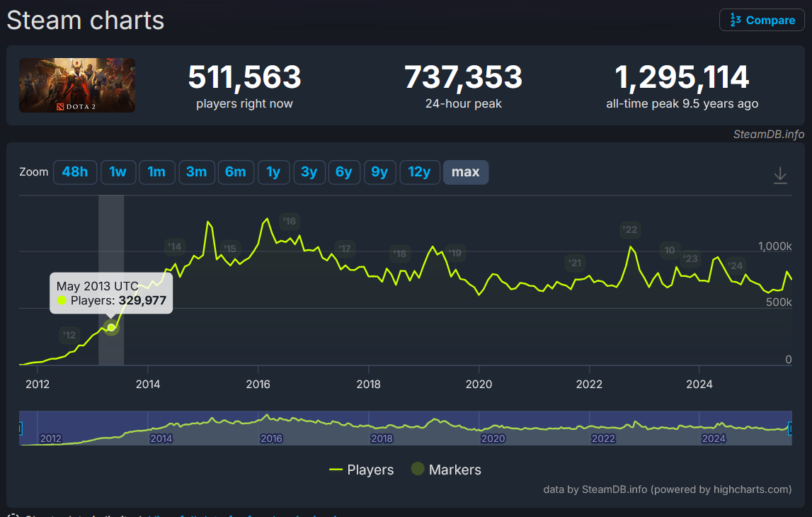This screenshot has height=517, width=812.
Task: Click the 511,563 players right now value
Action: tap(244, 76)
